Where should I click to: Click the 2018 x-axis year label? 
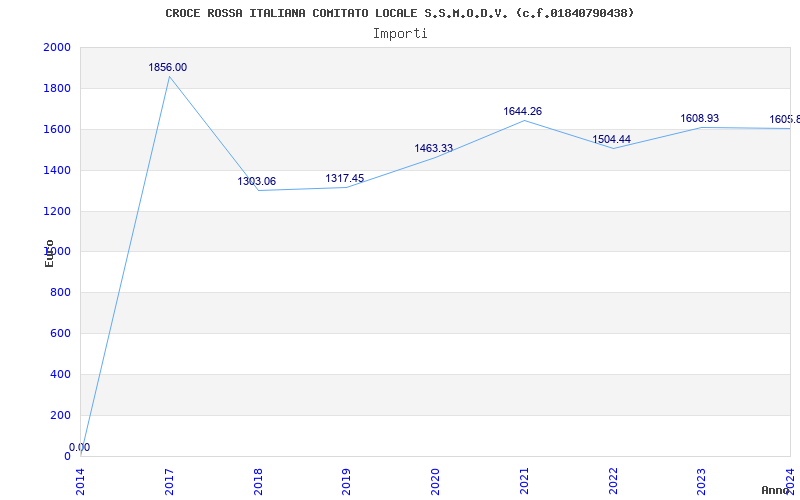click(x=258, y=482)
